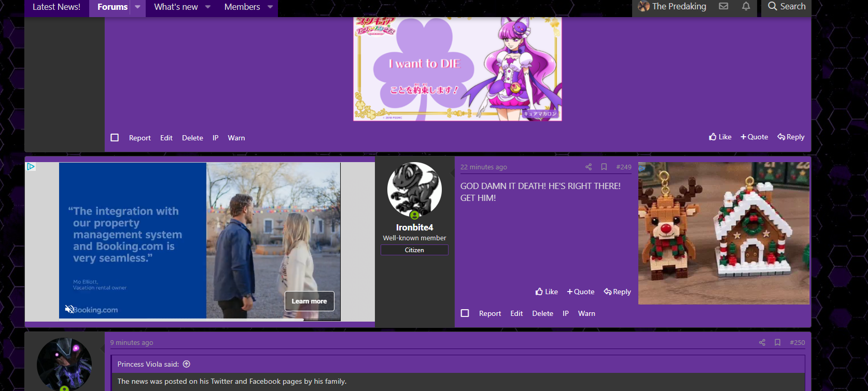868x391 pixels.
Task: Add the Cure Macaron image post to multi-quote
Action: pos(754,137)
